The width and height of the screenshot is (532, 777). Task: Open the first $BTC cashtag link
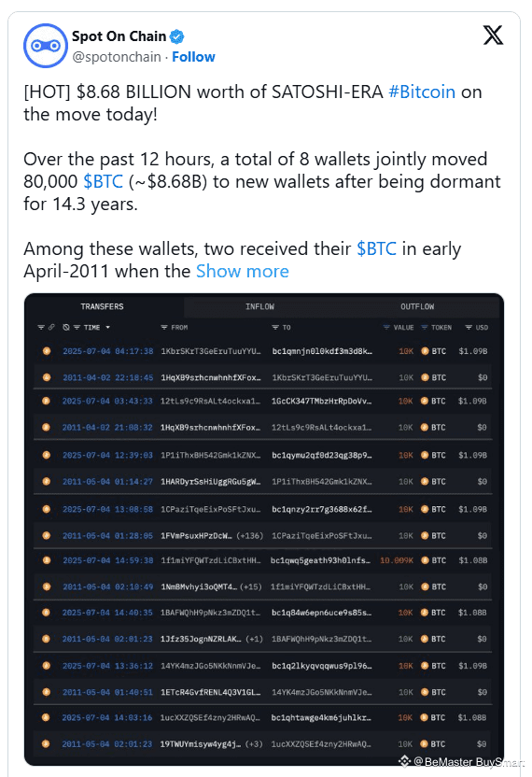pyautogui.click(x=103, y=182)
